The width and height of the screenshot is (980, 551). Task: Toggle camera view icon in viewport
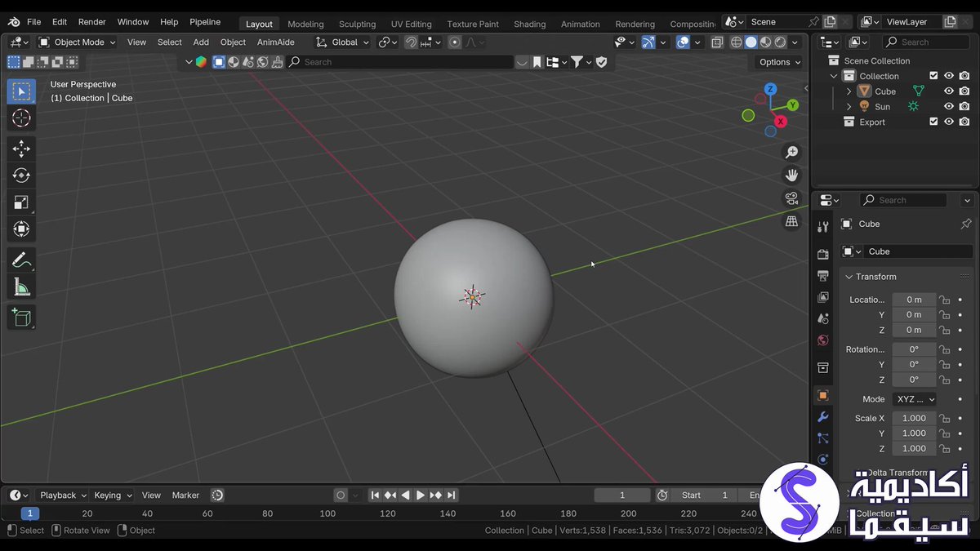[791, 198]
